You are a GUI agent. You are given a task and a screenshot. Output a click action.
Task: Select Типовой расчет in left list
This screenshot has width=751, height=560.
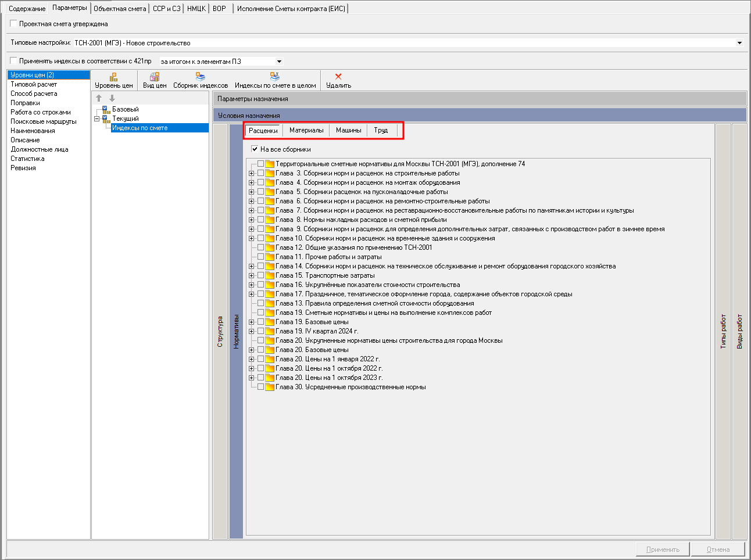(x=34, y=84)
